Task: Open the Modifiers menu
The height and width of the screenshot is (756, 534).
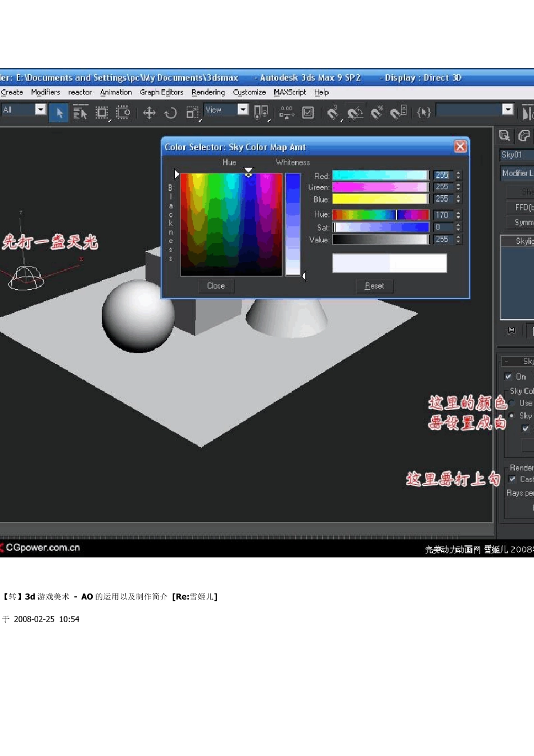Action: (x=46, y=92)
